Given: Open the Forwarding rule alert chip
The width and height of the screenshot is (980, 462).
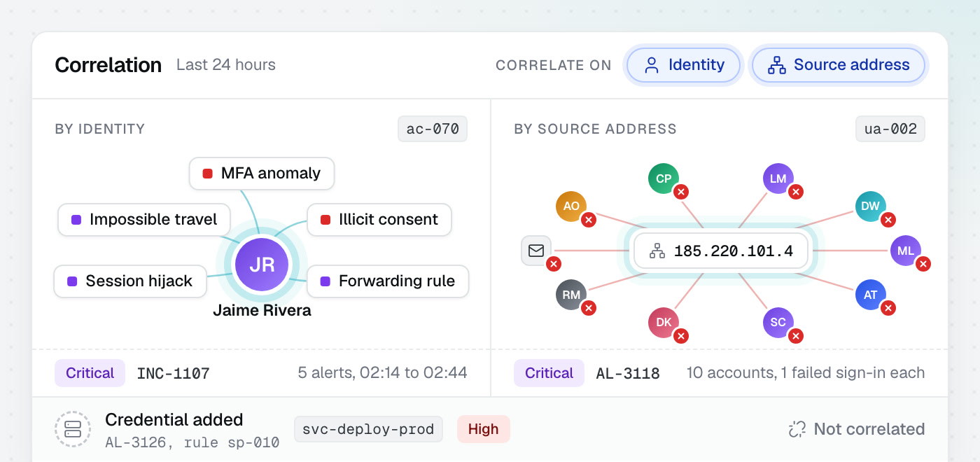Looking at the screenshot, I should (388, 281).
